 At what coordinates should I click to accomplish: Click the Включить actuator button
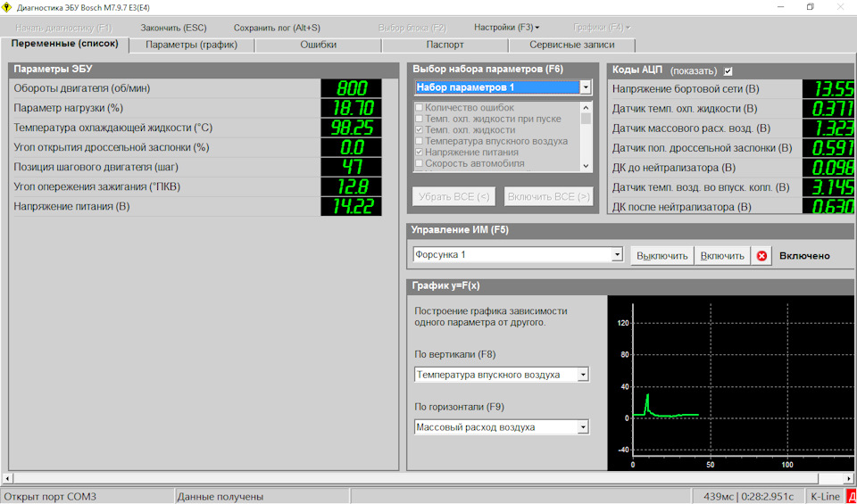coord(722,255)
